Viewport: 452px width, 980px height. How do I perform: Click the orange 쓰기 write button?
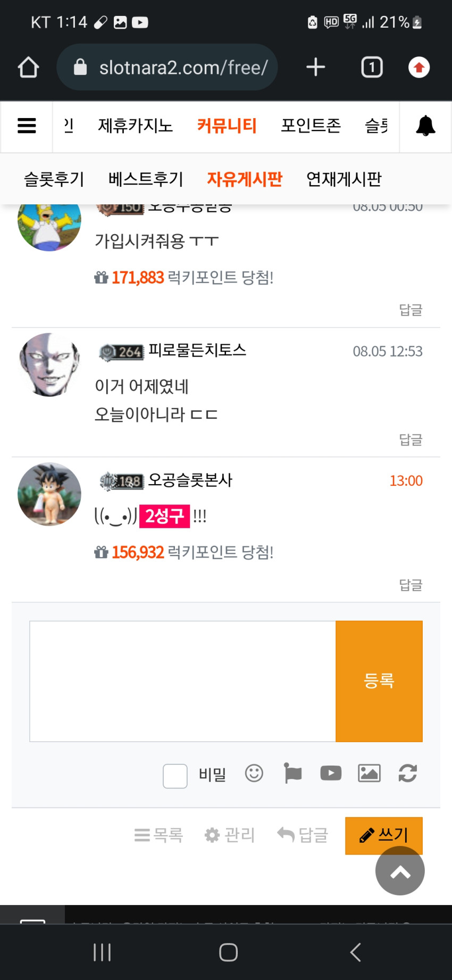pos(384,835)
